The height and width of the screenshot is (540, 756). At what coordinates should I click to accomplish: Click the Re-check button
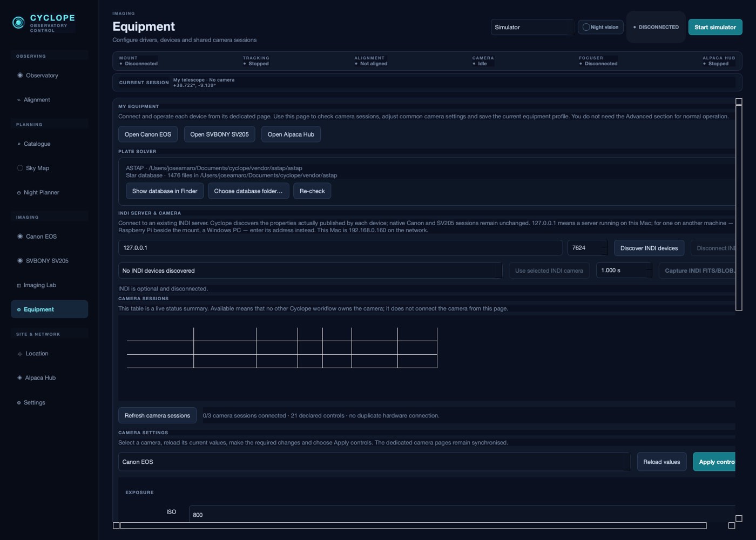(312, 191)
